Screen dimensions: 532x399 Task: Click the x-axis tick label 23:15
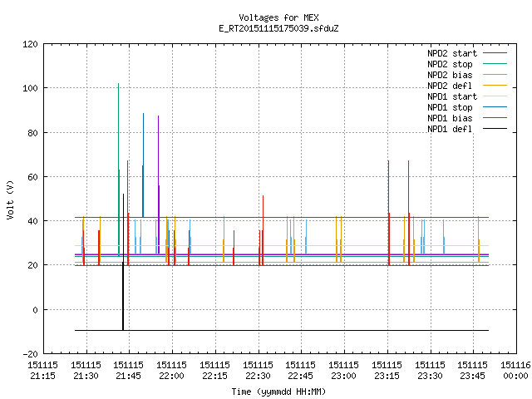pos(387,377)
